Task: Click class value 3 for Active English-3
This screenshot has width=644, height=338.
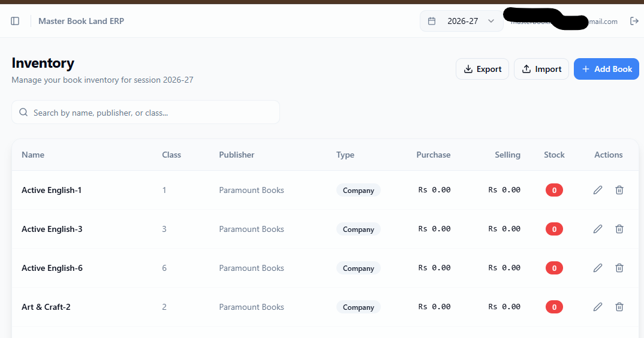Action: point(164,229)
